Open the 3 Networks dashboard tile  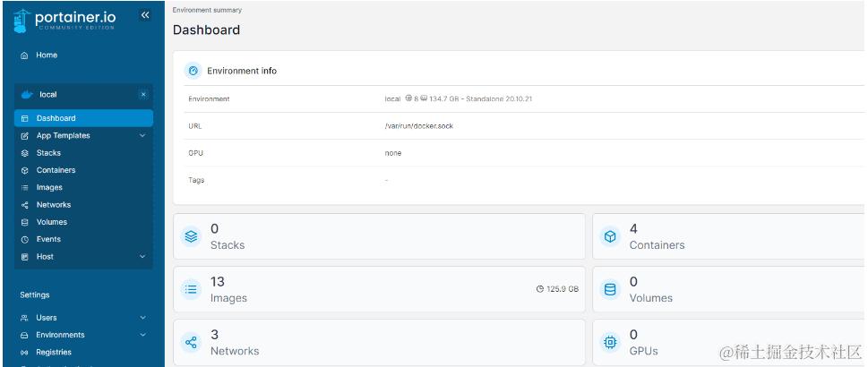(379, 342)
